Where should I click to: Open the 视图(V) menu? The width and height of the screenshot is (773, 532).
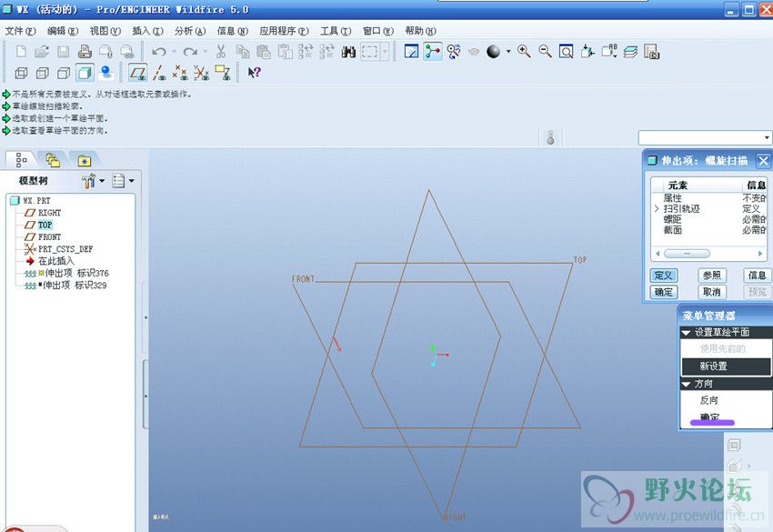(105, 31)
